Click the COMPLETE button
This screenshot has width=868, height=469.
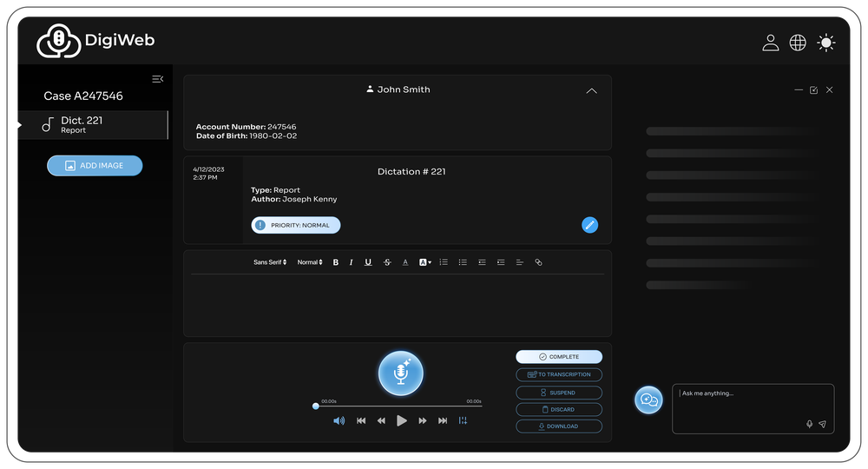point(559,357)
